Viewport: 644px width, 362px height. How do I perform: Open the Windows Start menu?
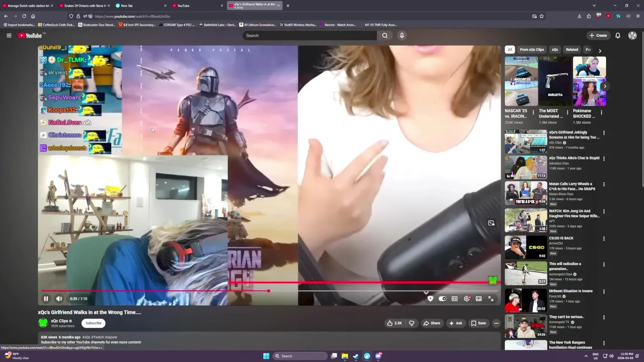pos(266,356)
